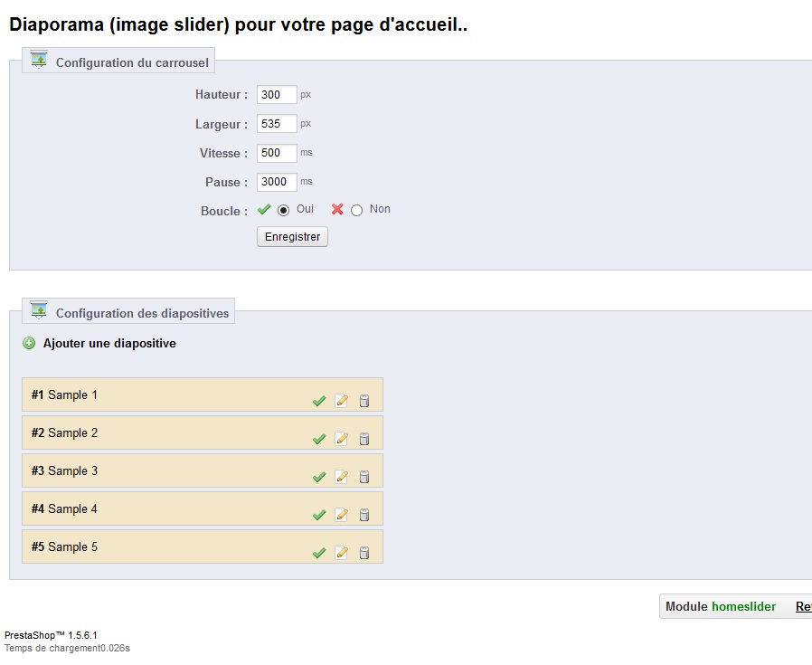The width and height of the screenshot is (812, 665).
Task: Click the trash icon on Sample 4
Action: pos(364,515)
